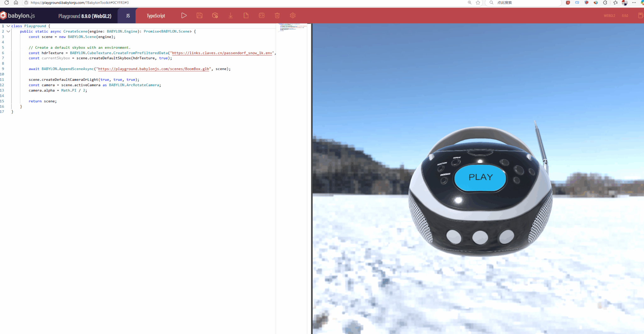Click the code editor bracket icon

click(x=262, y=15)
